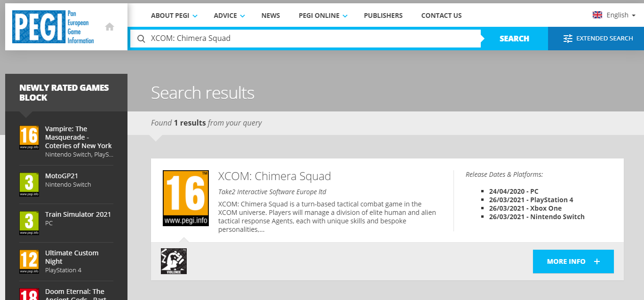The image size is (644, 300).
Task: Click the Release Dates & Platforms label
Action: (504, 174)
